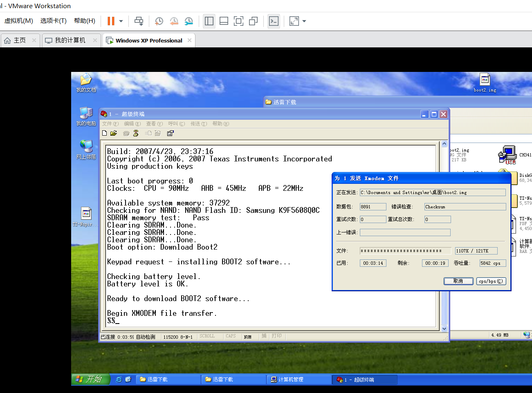
Task: Click the 吞吐量 value 5842 cps
Action: tap(493, 263)
